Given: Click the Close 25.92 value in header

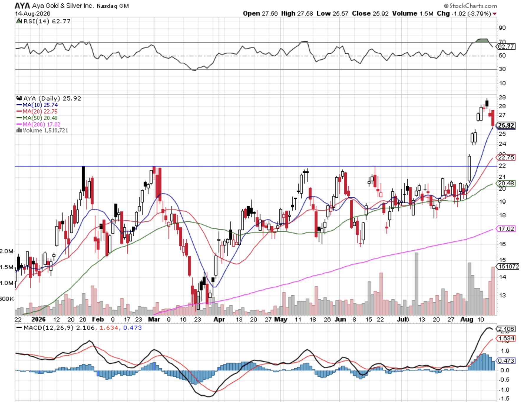Looking at the screenshot, I should tap(370, 14).
